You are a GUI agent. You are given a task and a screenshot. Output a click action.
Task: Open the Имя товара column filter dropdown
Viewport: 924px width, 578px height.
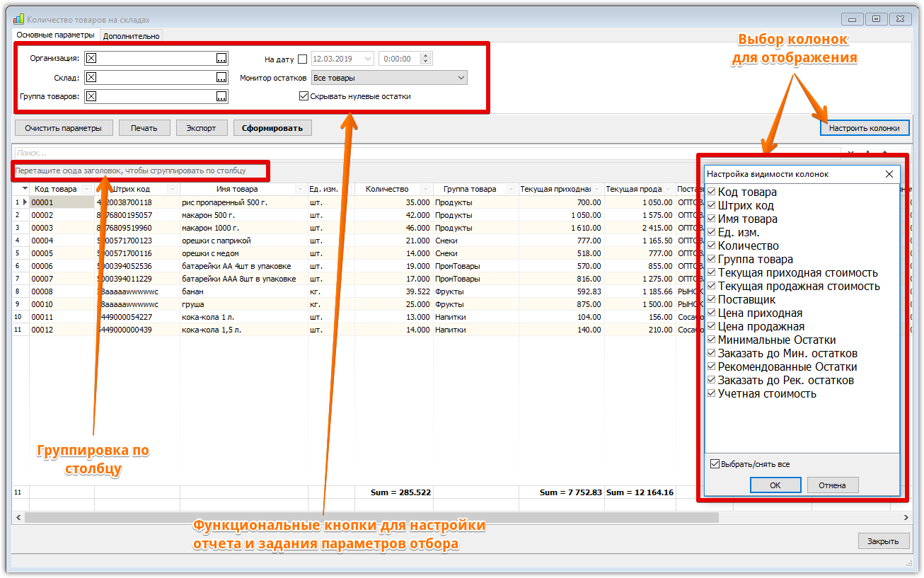click(x=301, y=190)
